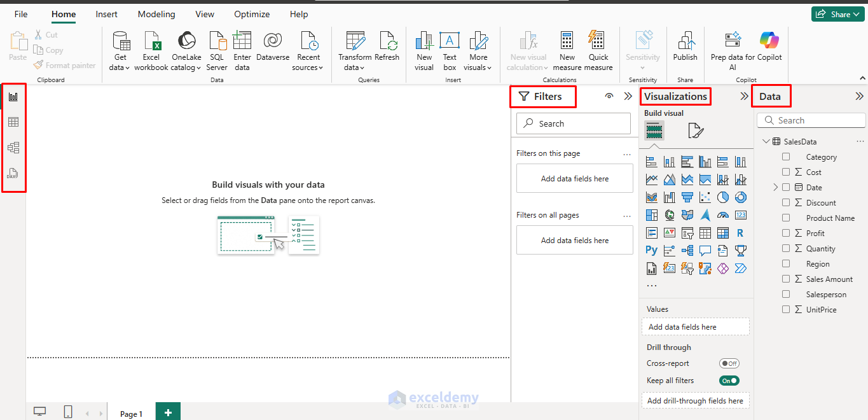Click the Share button
868x420 pixels.
837,14
